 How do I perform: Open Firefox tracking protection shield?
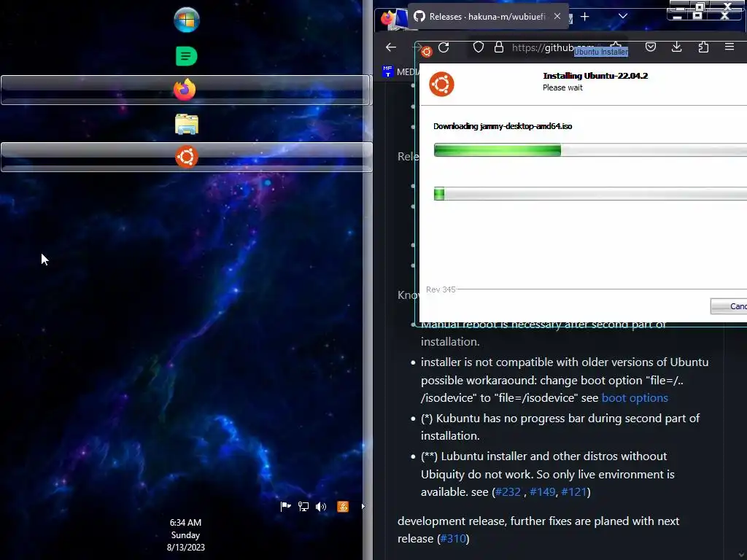tap(479, 47)
